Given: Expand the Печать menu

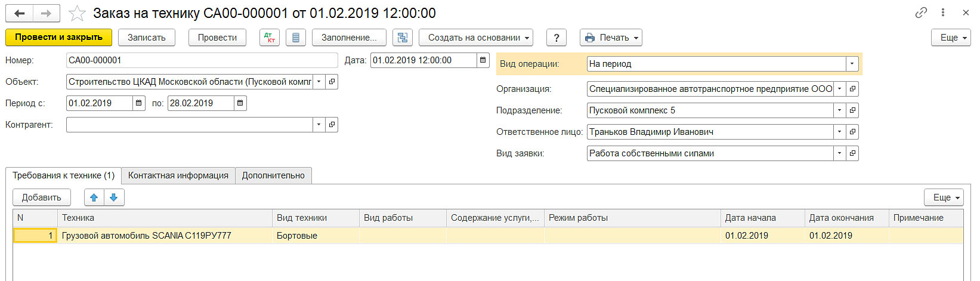Looking at the screenshot, I should (611, 38).
